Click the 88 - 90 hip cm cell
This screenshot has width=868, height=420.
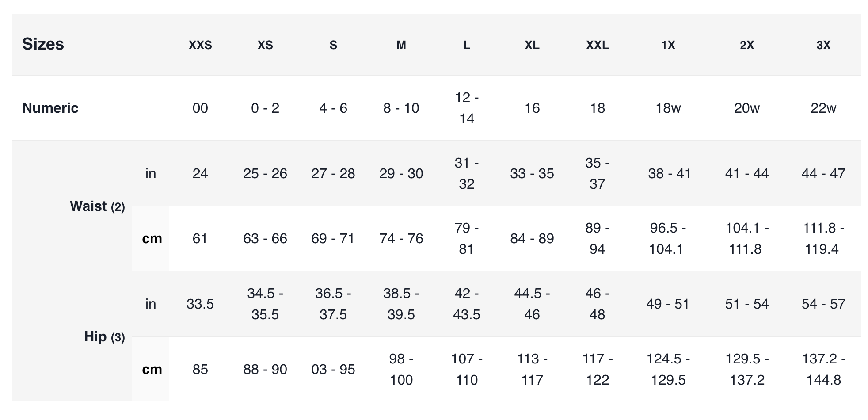[x=265, y=369]
